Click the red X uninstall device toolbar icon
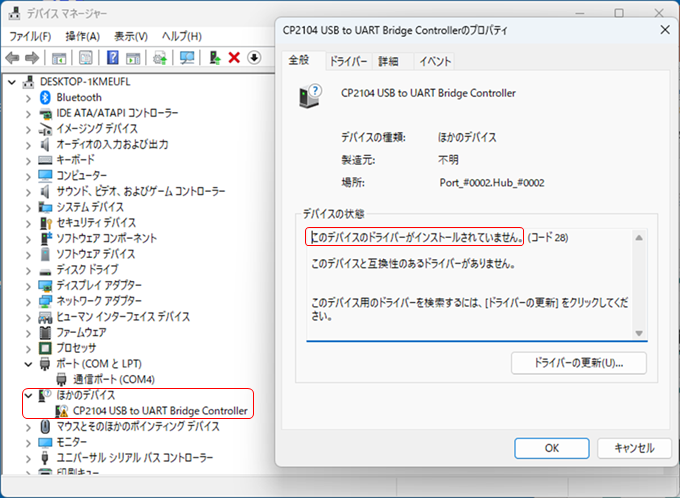 (x=234, y=58)
